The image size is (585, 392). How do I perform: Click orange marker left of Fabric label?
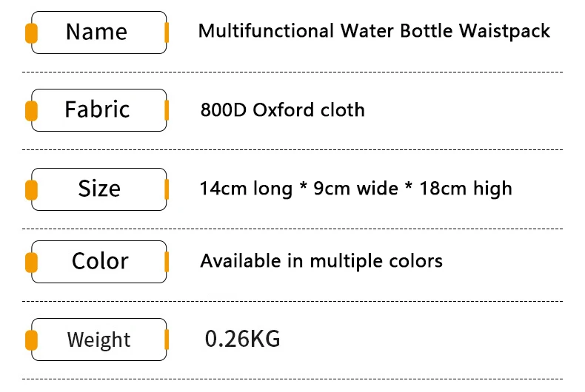tap(31, 111)
